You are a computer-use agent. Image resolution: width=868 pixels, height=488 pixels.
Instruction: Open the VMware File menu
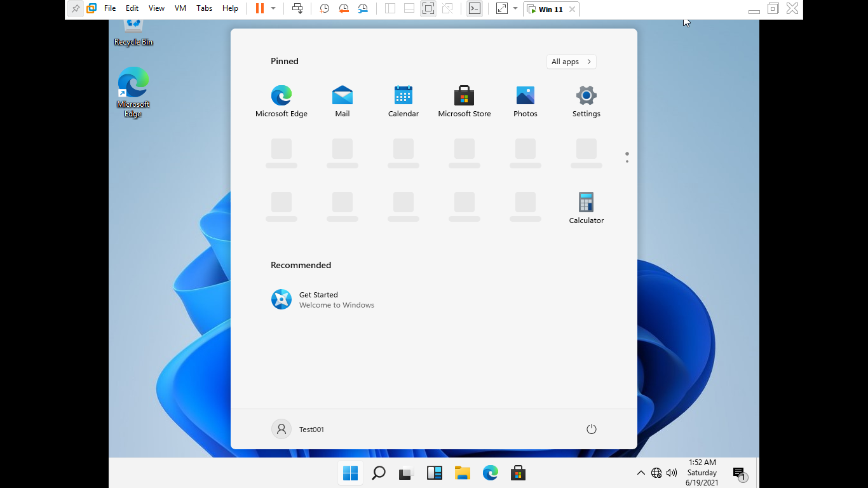tap(110, 8)
